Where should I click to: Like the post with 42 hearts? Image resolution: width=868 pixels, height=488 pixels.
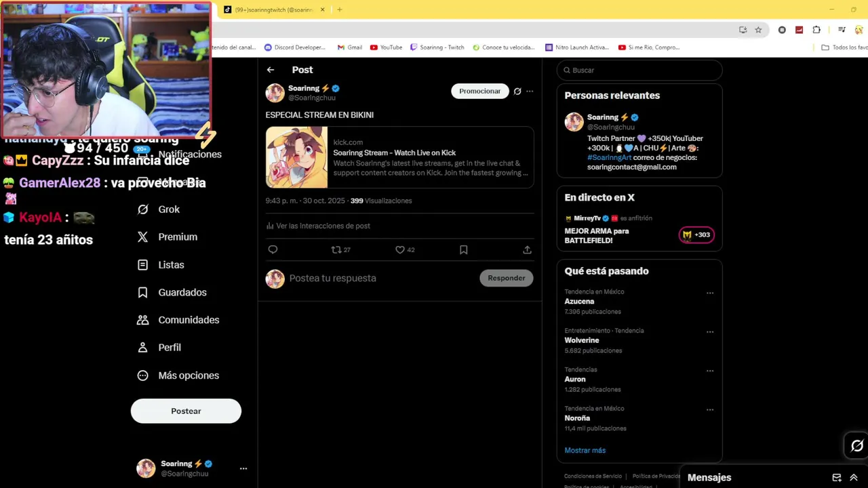[405, 249]
